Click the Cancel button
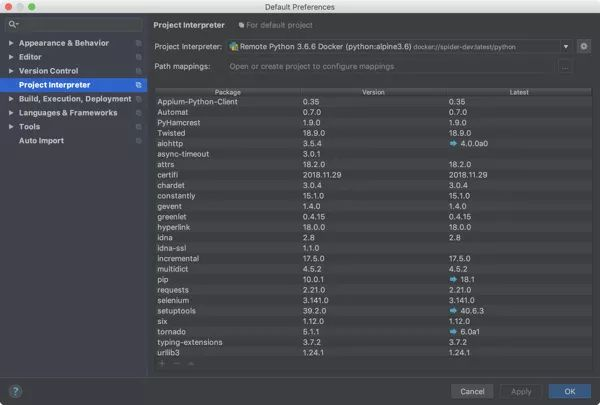Viewport: 600px width, 405px height. tap(472, 391)
